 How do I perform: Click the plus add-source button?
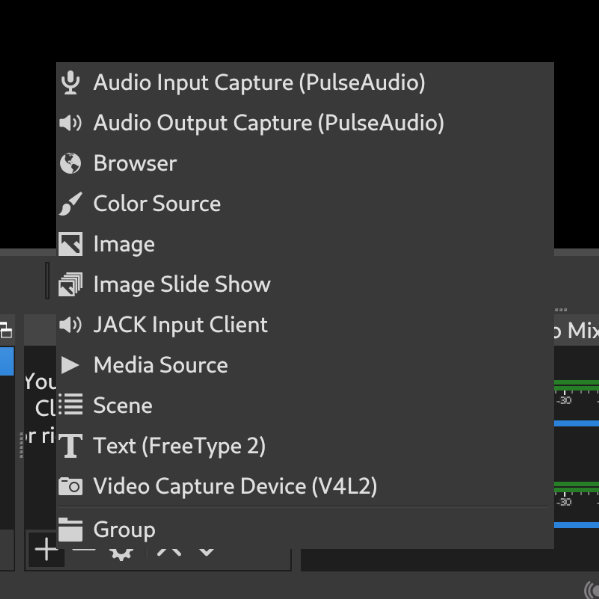(46, 550)
